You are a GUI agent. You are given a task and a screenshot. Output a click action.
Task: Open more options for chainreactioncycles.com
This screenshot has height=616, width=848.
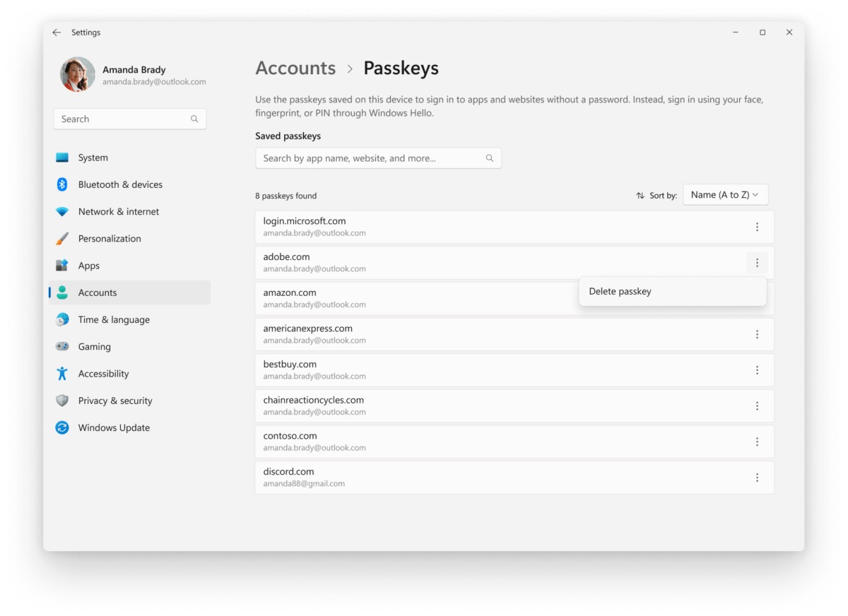(757, 406)
